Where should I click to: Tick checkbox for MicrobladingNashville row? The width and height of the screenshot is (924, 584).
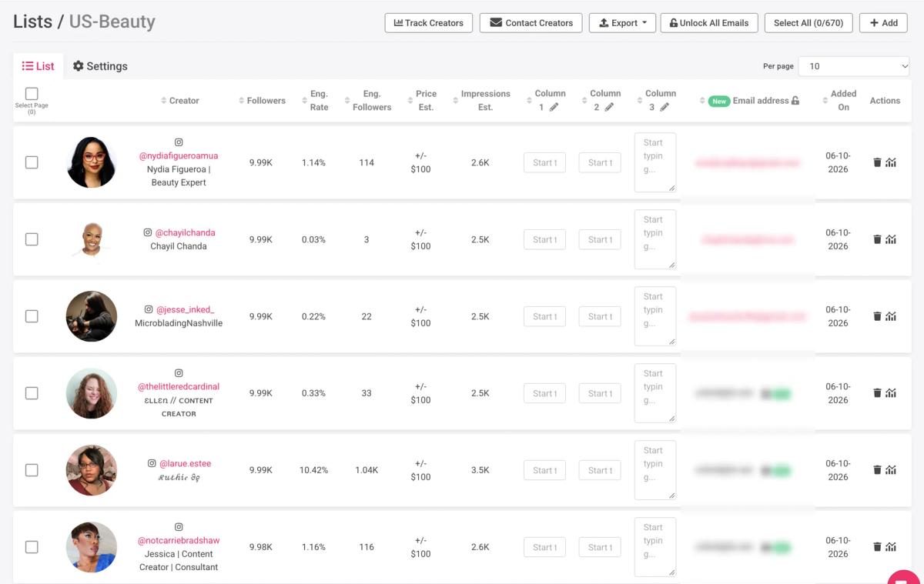[x=32, y=316]
